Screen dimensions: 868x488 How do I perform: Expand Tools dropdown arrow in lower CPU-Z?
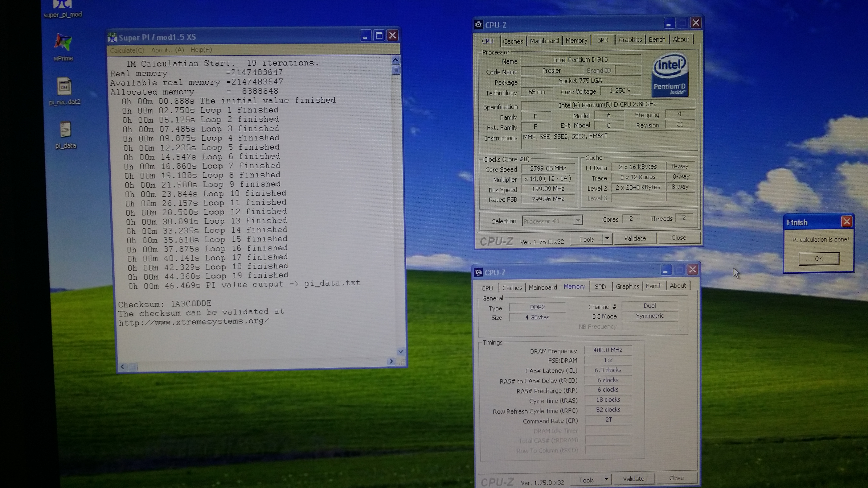606,479
